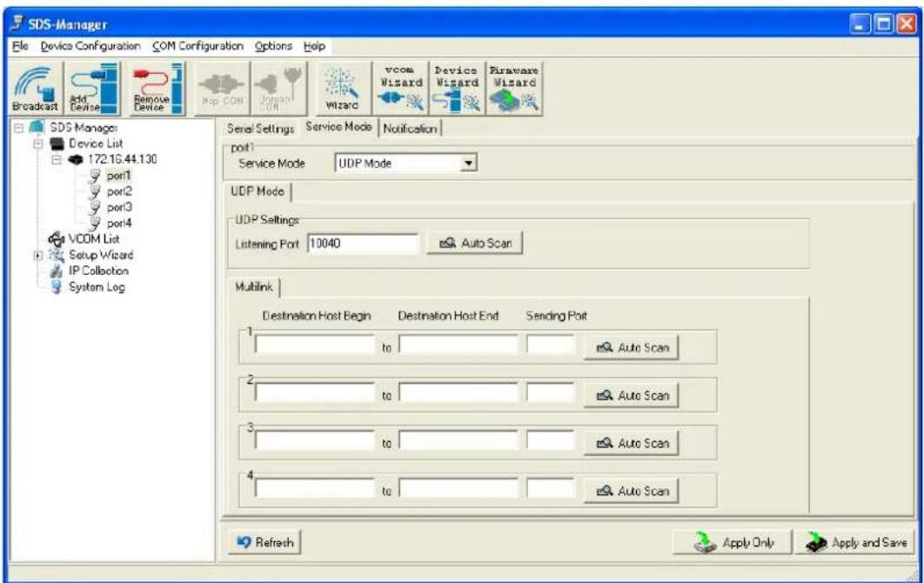Switch to the Serial Settings tab
The width and height of the screenshot is (924, 583).
[260, 129]
